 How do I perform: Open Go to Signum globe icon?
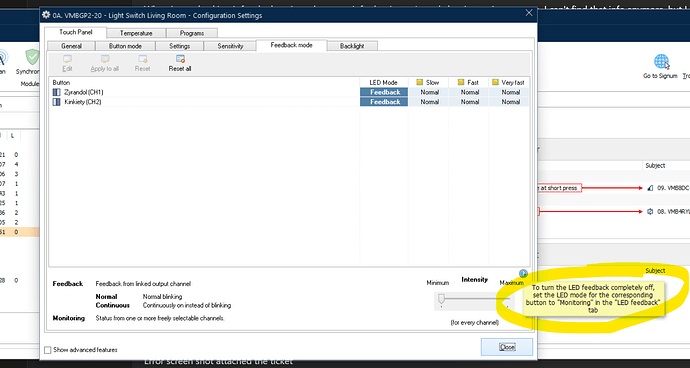pos(661,62)
